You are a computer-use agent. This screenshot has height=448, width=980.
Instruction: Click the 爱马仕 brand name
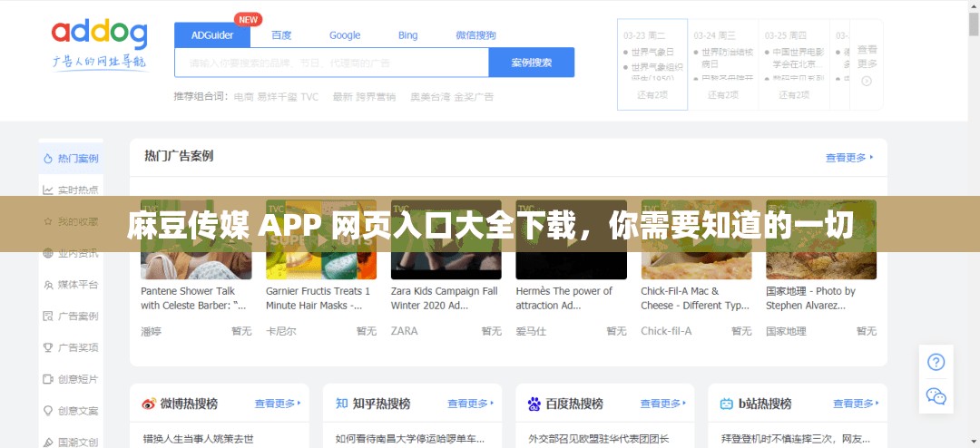pyautogui.click(x=531, y=331)
